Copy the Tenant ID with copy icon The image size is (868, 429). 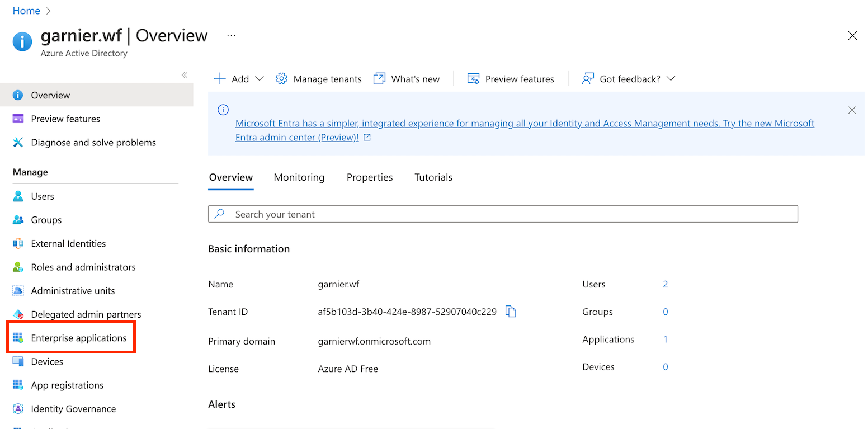pos(511,312)
